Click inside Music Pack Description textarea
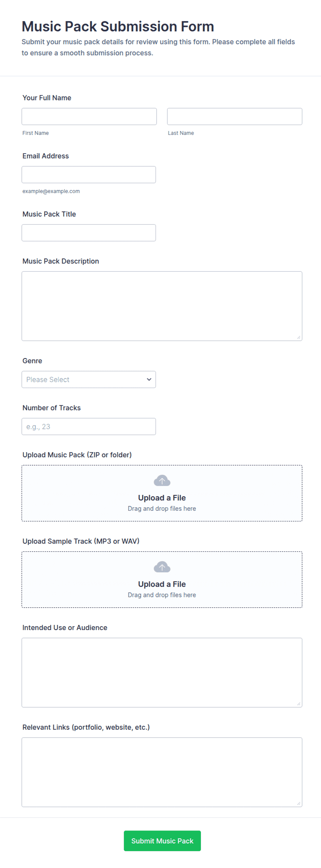The width and height of the screenshot is (321, 868). (162, 306)
